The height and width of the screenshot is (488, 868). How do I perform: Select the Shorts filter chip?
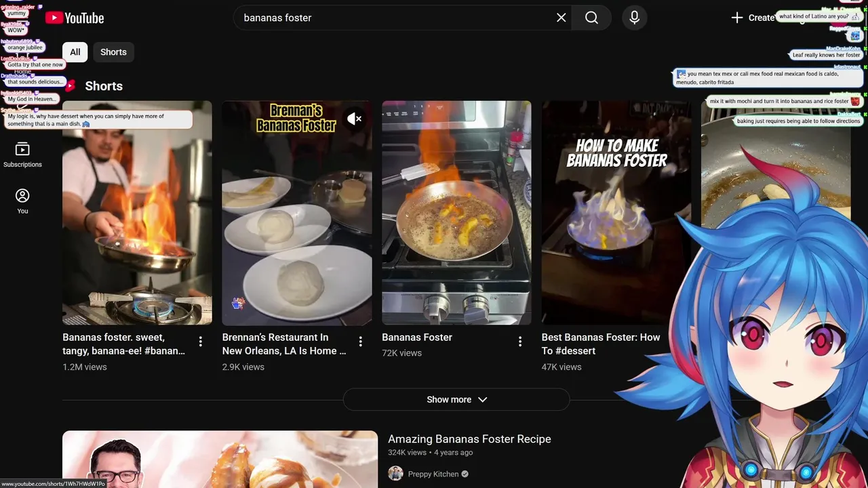(113, 52)
